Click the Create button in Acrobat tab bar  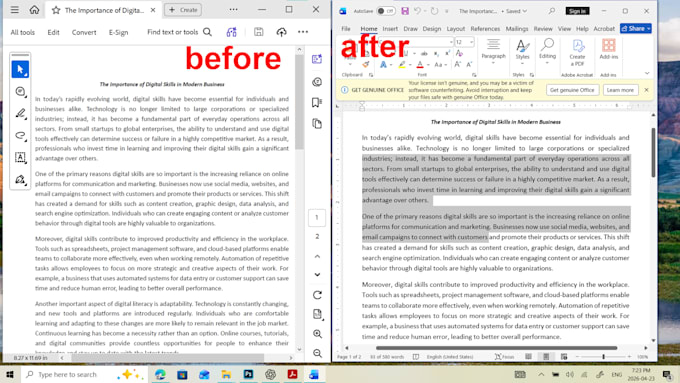point(183,10)
